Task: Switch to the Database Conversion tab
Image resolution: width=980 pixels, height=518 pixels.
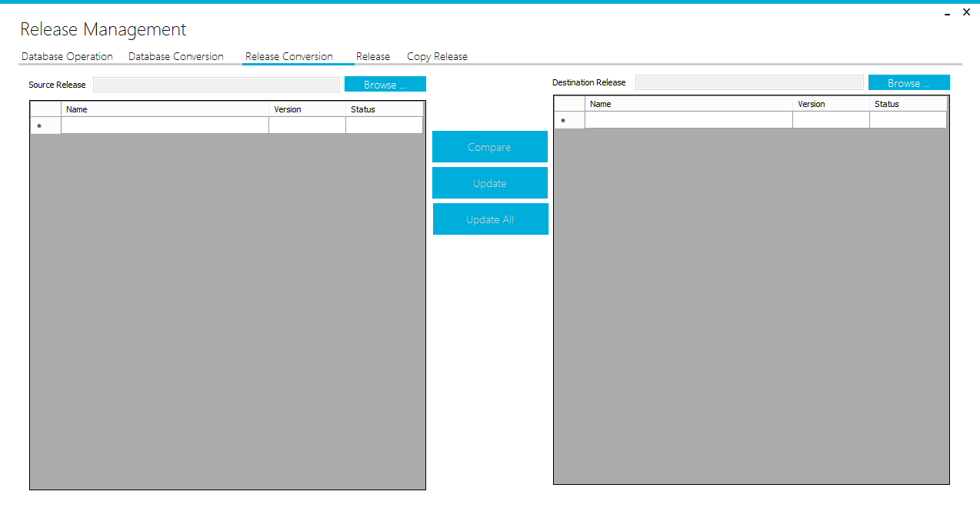Action: [x=175, y=56]
